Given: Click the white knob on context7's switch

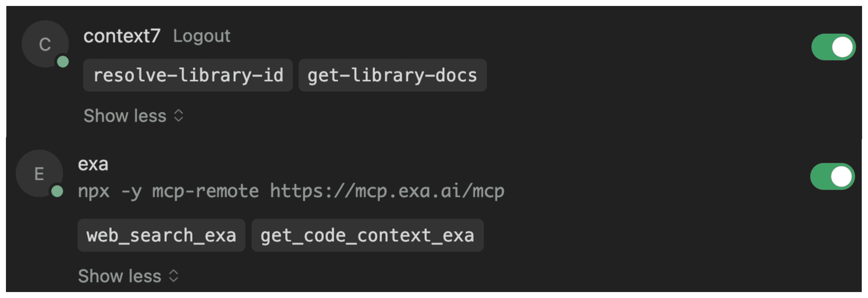Looking at the screenshot, I should point(842,47).
